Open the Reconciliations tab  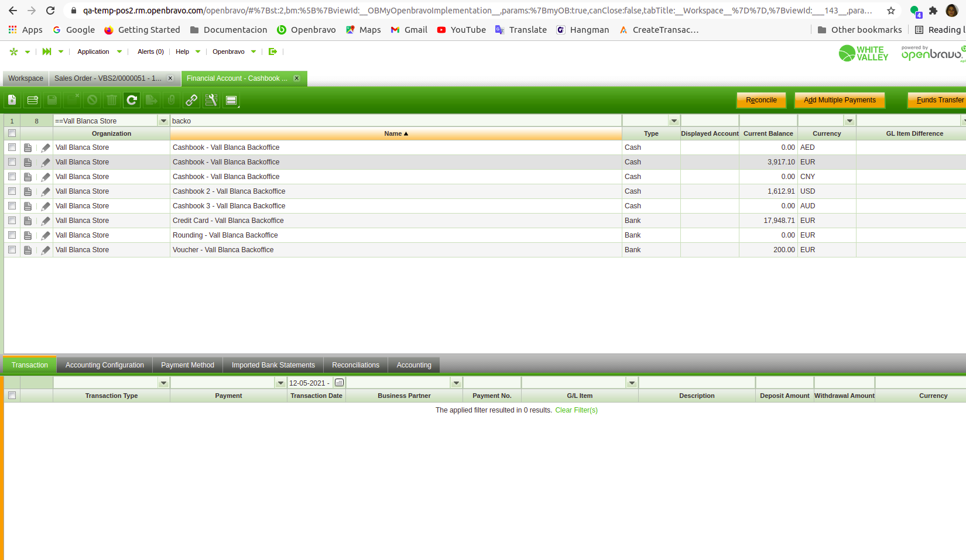356,365
